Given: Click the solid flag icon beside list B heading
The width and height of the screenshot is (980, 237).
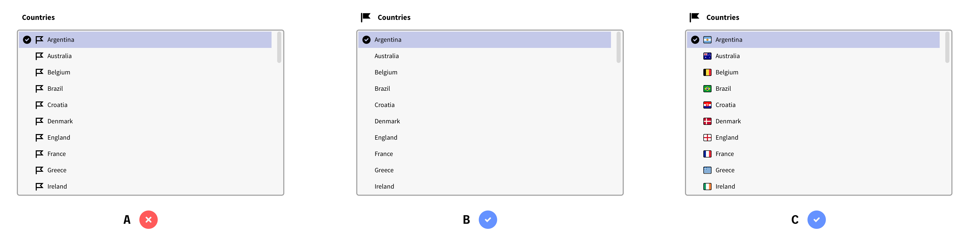Looking at the screenshot, I should [x=366, y=18].
